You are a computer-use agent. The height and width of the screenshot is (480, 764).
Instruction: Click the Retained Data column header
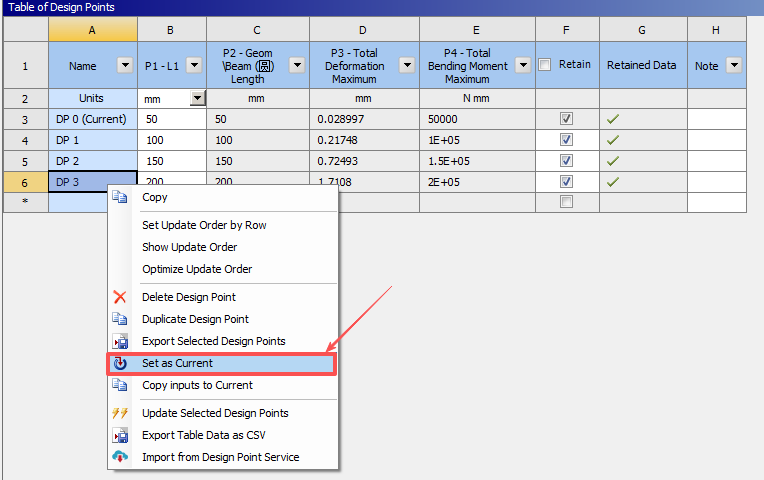643,65
